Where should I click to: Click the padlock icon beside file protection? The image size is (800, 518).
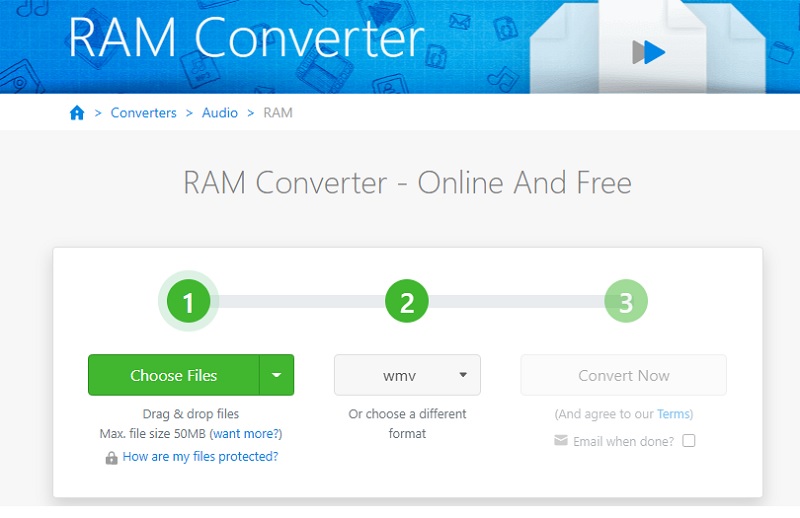pyautogui.click(x=112, y=457)
